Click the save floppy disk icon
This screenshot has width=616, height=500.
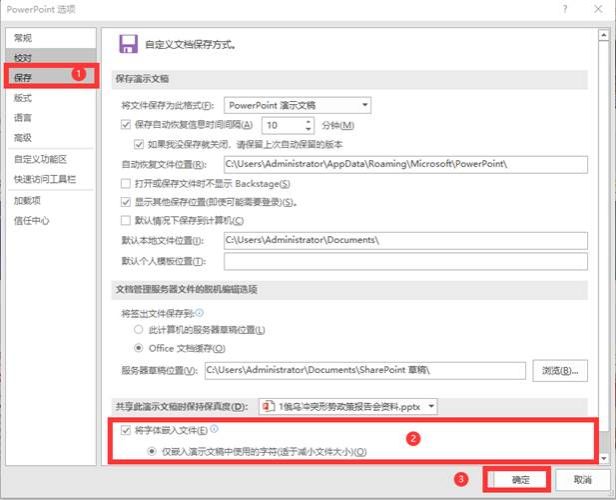[x=128, y=43]
